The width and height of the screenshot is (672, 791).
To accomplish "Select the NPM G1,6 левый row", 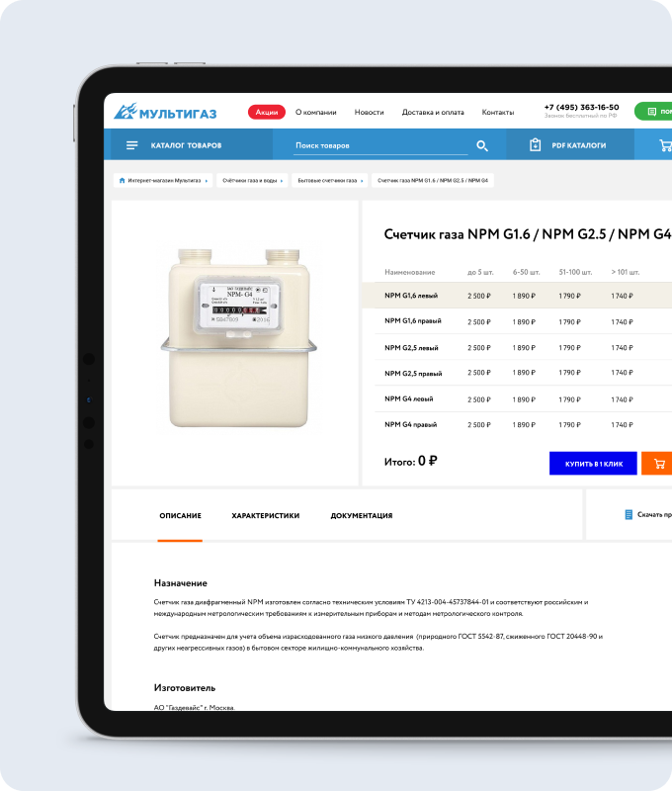I will [517, 296].
